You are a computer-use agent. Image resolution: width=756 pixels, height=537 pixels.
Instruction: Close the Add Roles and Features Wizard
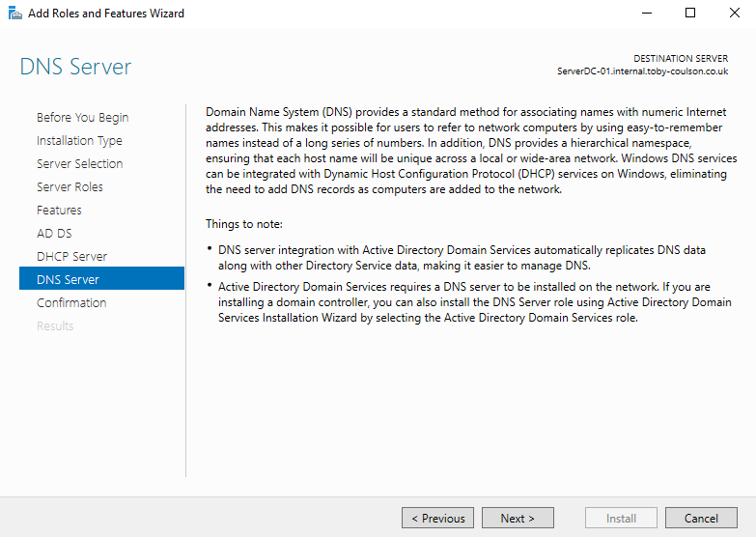(x=734, y=14)
